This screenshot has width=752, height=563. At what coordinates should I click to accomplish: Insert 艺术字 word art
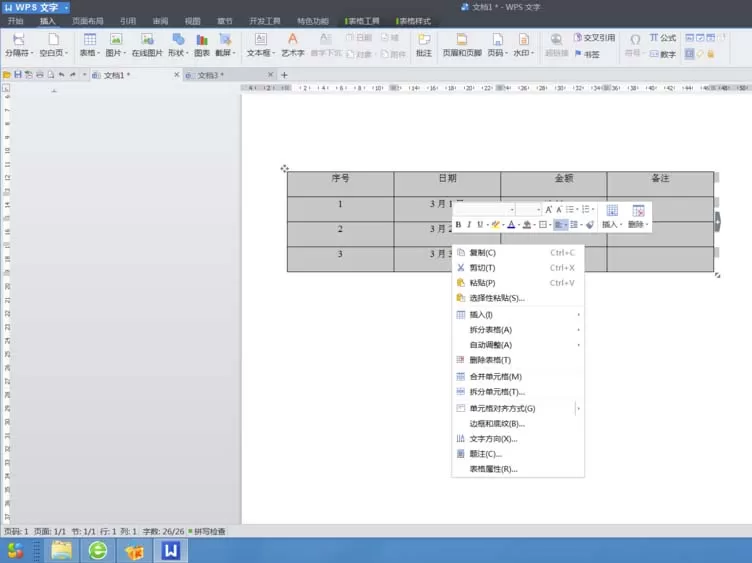[293, 46]
